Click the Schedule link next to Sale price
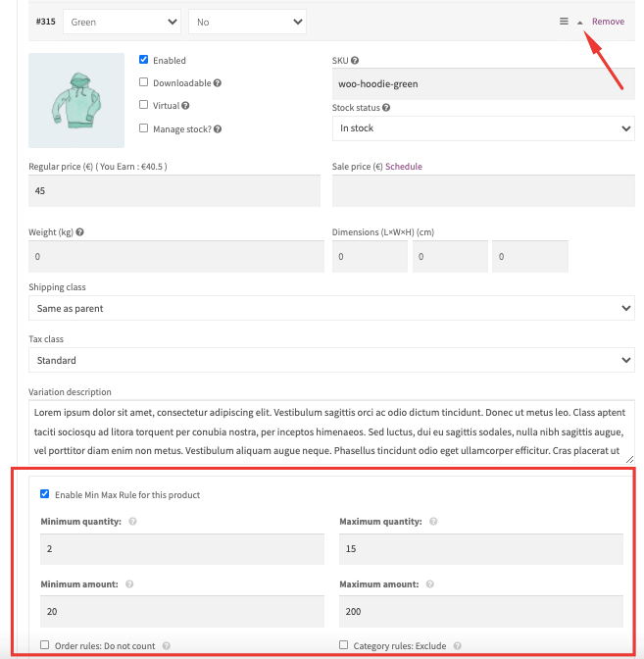 click(x=403, y=167)
